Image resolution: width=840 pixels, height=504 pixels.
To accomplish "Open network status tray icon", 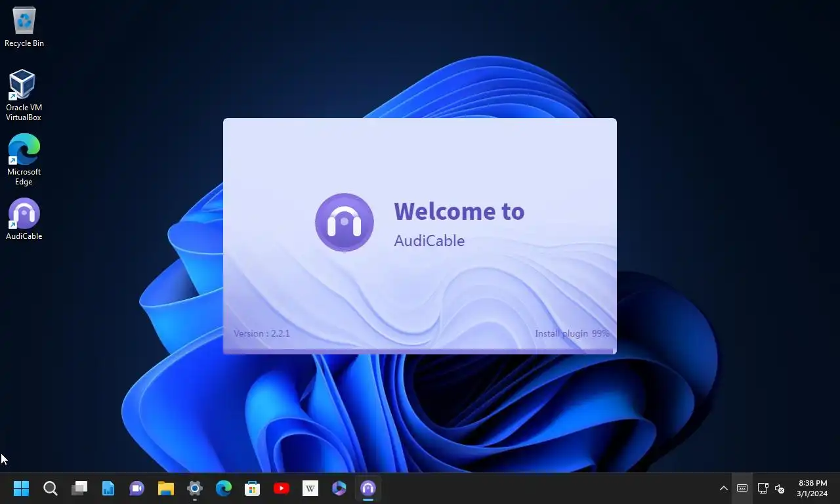I will click(x=763, y=488).
